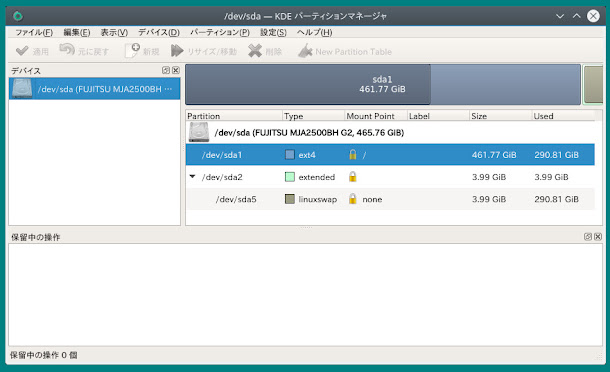
Task: Click the New (新規) partition toolbar button
Action: click(x=142, y=51)
